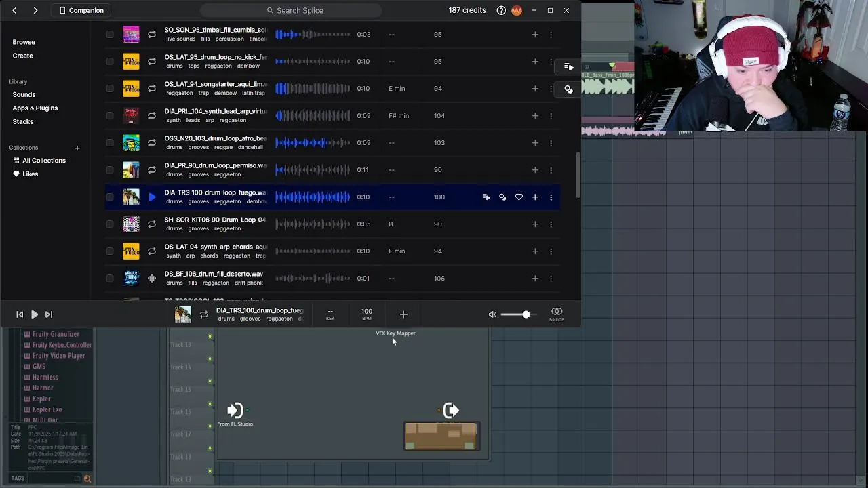Go forward with the Splice forward arrow
The height and width of the screenshot is (488, 868).
pyautogui.click(x=35, y=10)
